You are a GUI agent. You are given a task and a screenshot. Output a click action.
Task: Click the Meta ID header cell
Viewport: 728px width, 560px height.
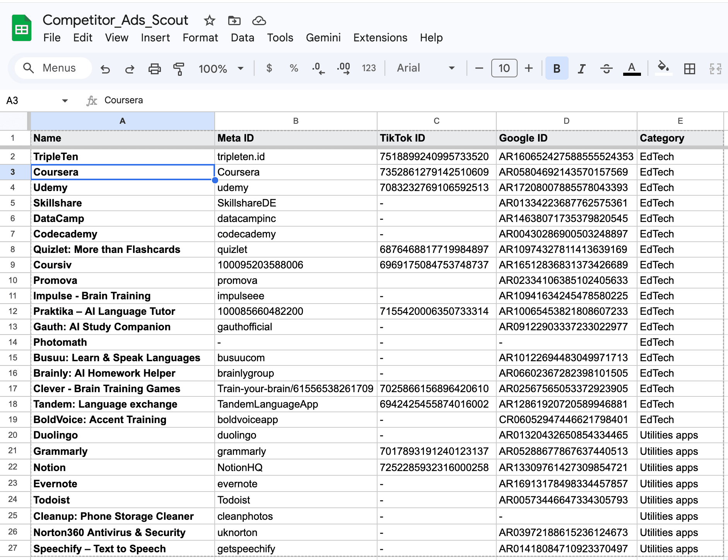296,138
